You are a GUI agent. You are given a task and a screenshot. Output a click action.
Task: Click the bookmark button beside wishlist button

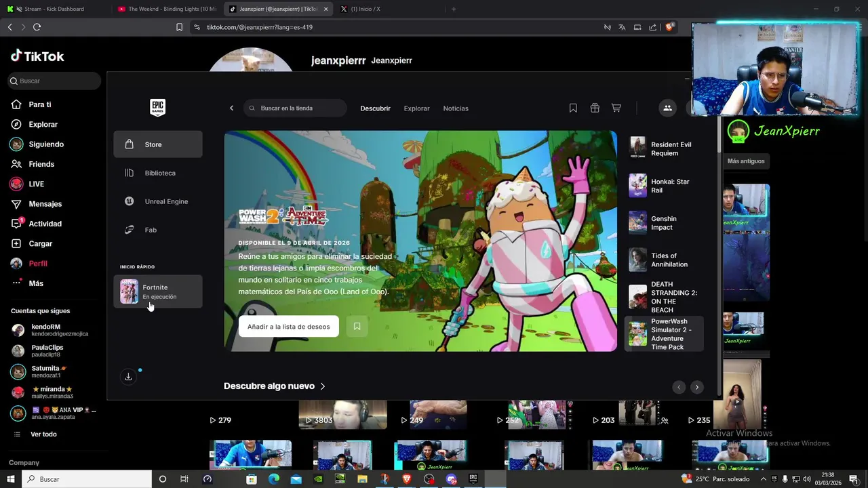pyautogui.click(x=357, y=327)
